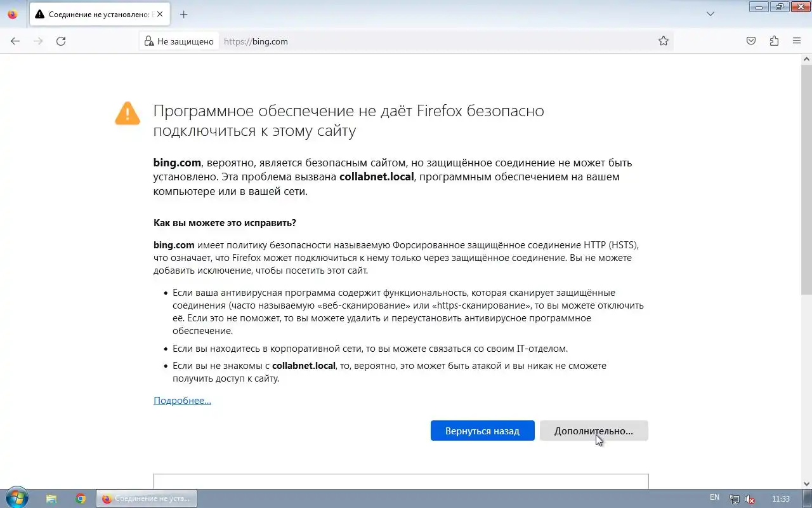This screenshot has height=508, width=812.
Task: Select the Firefox taskbar window button
Action: coord(147,498)
